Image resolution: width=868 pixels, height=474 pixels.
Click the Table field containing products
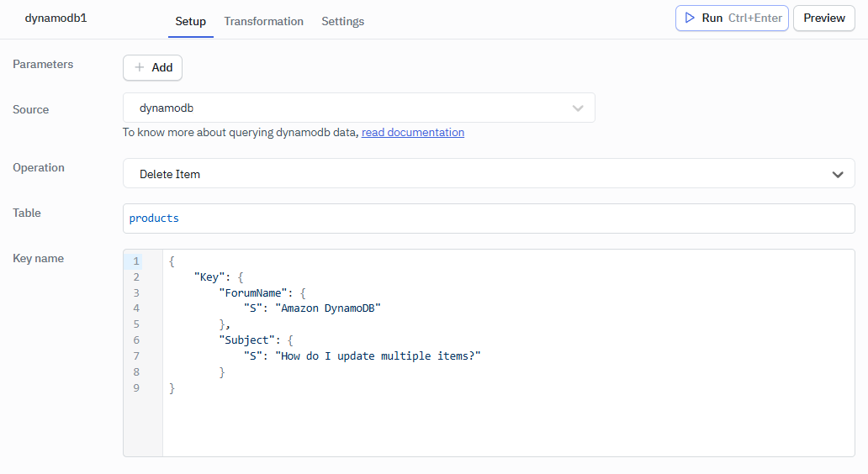(488, 219)
